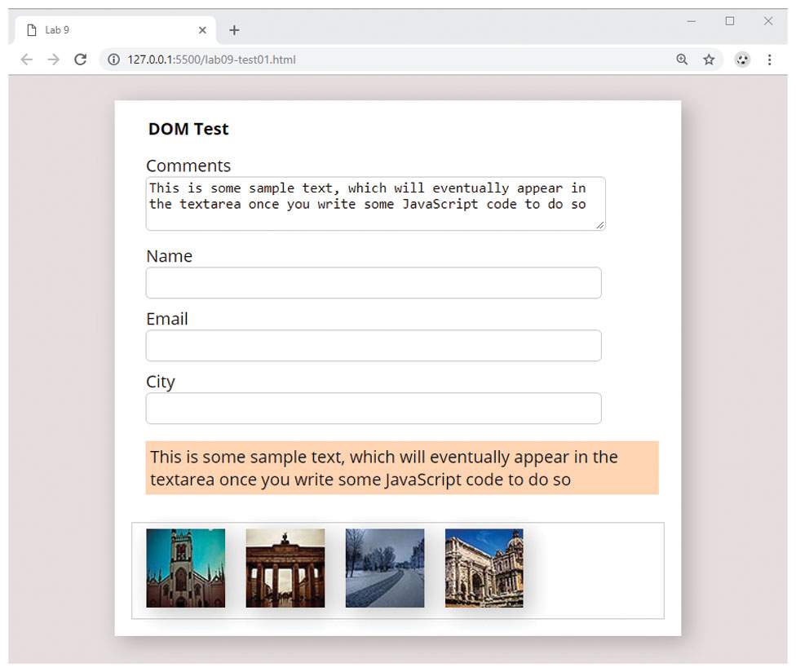Close the Lab 9 tab

point(202,30)
